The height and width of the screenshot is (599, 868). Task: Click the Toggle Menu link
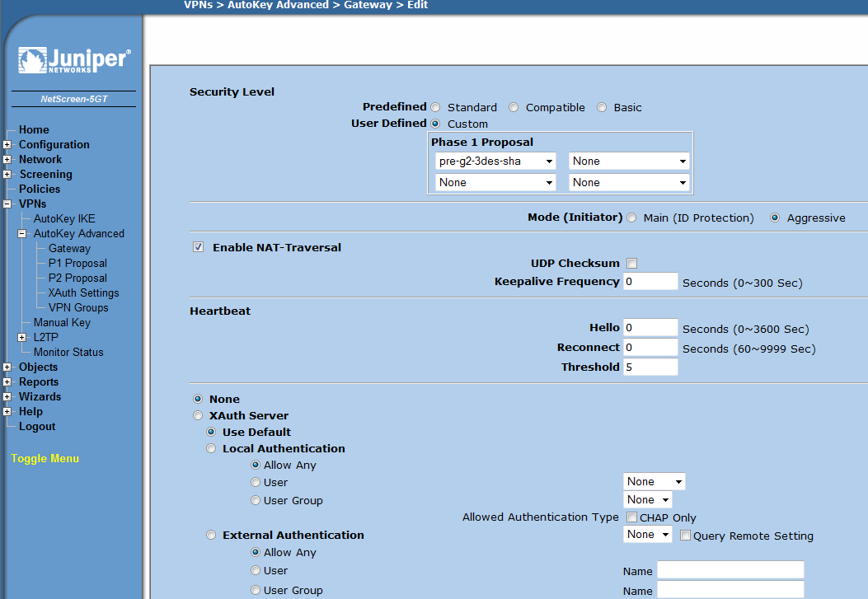[45, 459]
